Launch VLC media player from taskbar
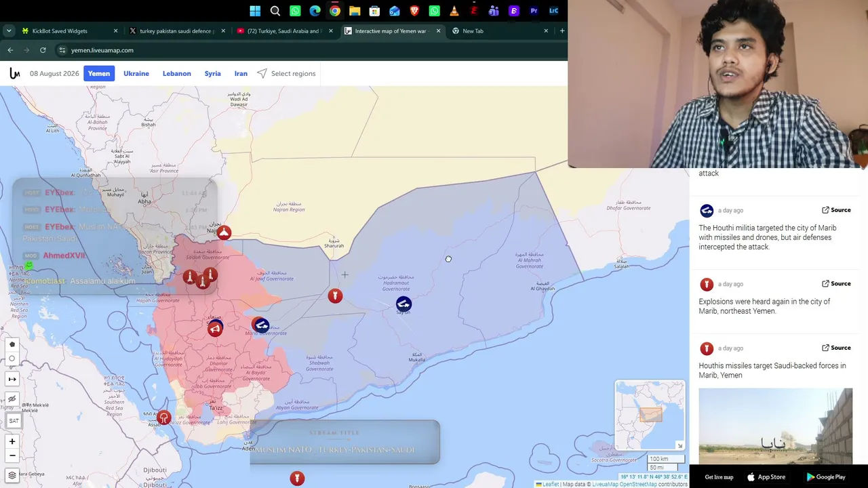 (x=454, y=11)
